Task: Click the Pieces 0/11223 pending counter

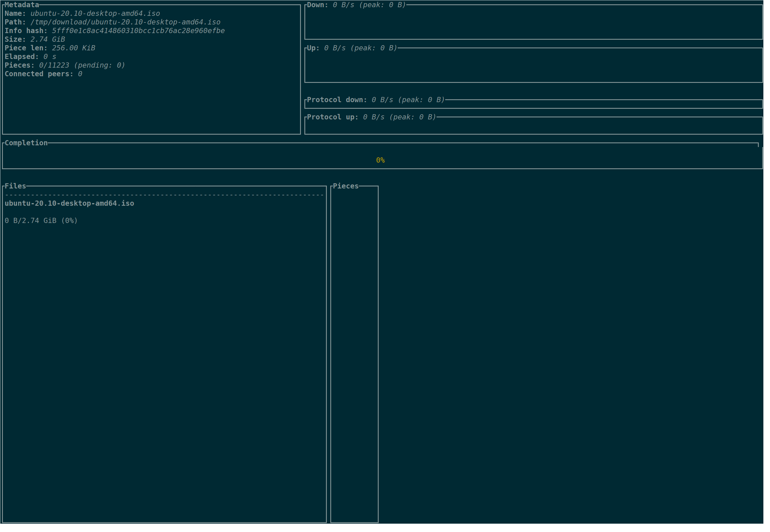Action: [65, 65]
